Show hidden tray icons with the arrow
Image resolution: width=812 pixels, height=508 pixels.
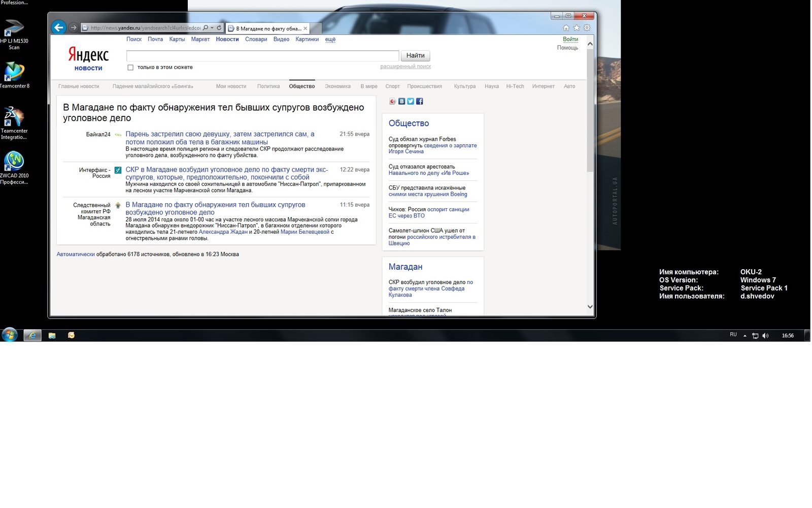click(745, 336)
